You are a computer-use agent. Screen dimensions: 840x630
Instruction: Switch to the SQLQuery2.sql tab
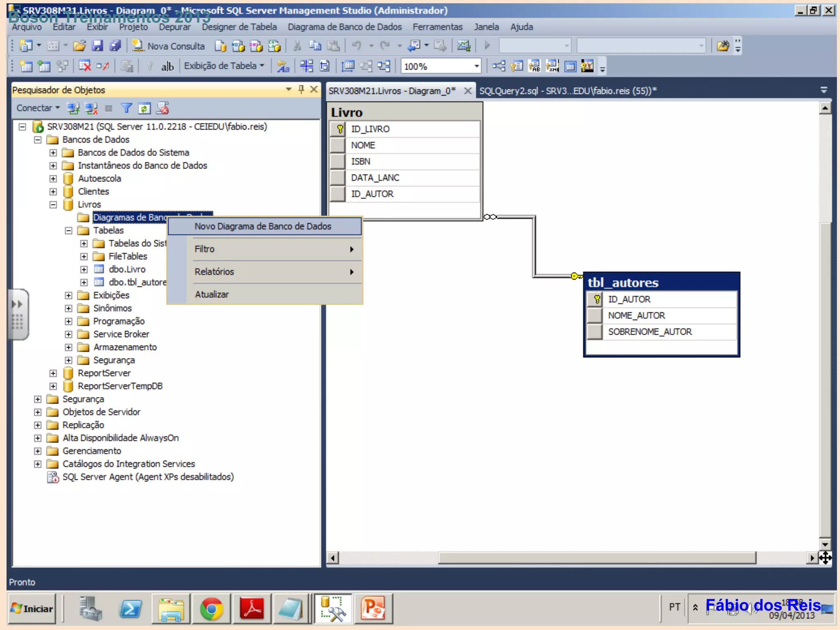(x=567, y=91)
